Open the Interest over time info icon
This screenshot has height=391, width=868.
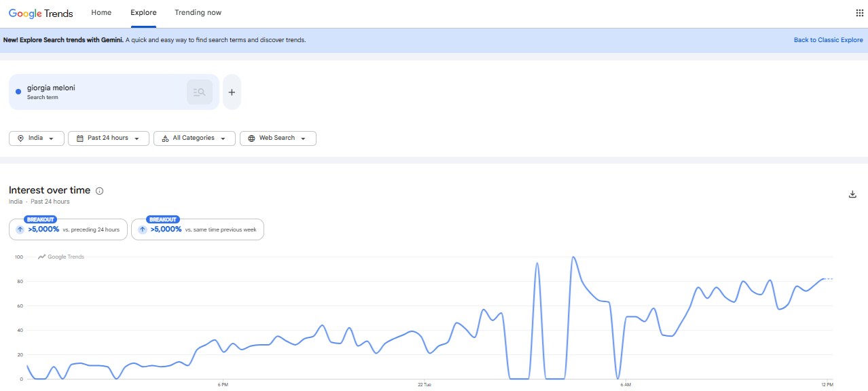click(100, 191)
